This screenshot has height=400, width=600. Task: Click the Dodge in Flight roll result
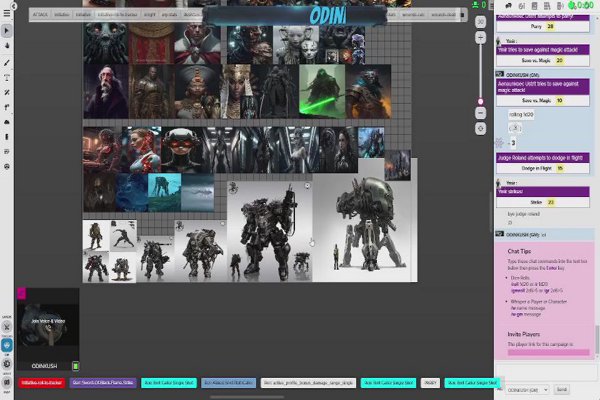[x=543, y=168]
